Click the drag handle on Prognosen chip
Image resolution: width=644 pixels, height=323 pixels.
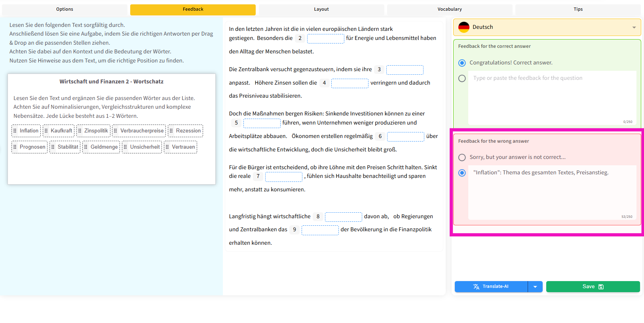tap(15, 147)
